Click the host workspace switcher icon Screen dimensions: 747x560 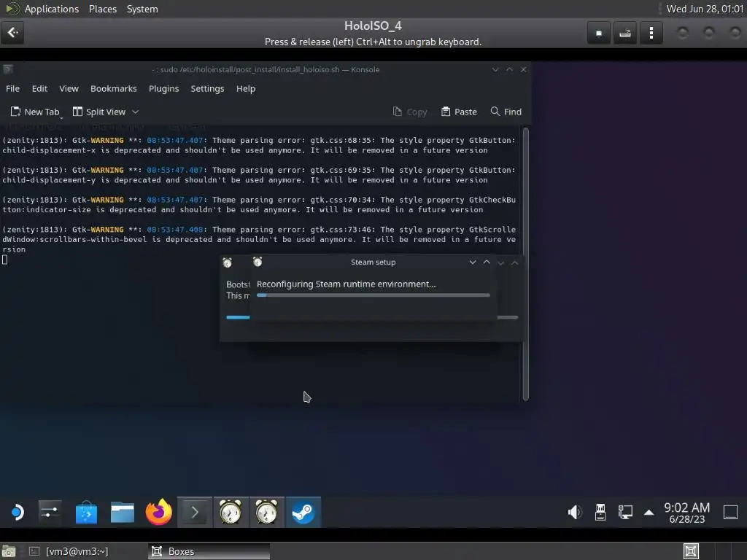691,551
